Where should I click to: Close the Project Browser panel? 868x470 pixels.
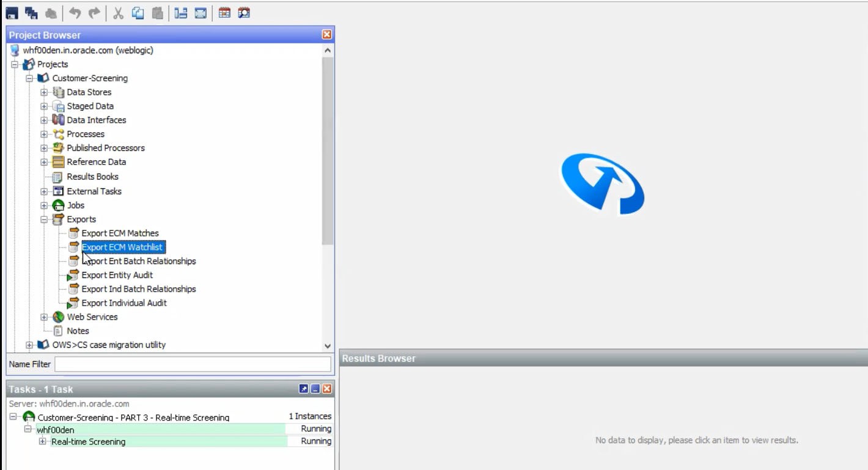point(327,35)
